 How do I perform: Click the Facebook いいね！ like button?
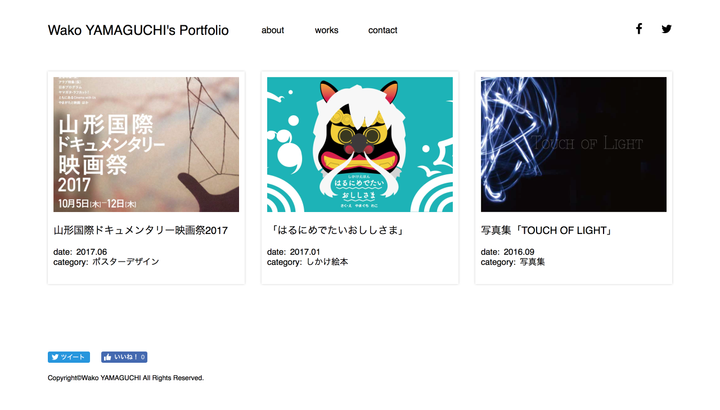point(124,357)
